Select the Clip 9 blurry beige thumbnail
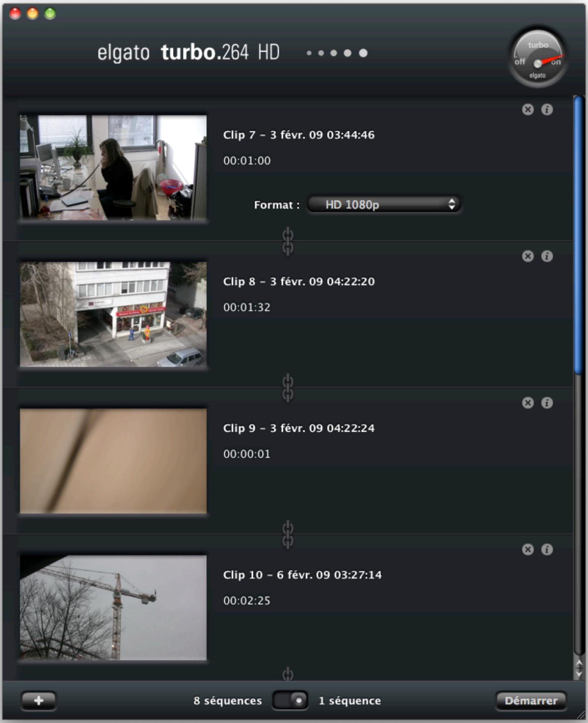Viewport: 588px width, 723px height. coord(113,461)
